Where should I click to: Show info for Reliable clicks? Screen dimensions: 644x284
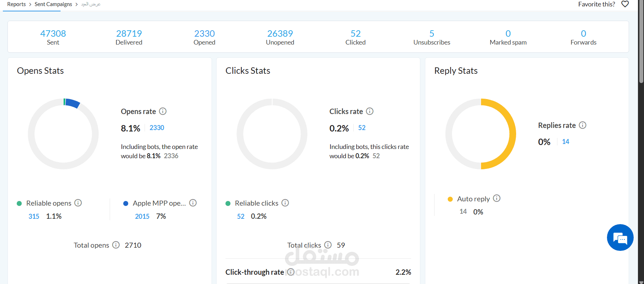pyautogui.click(x=285, y=203)
